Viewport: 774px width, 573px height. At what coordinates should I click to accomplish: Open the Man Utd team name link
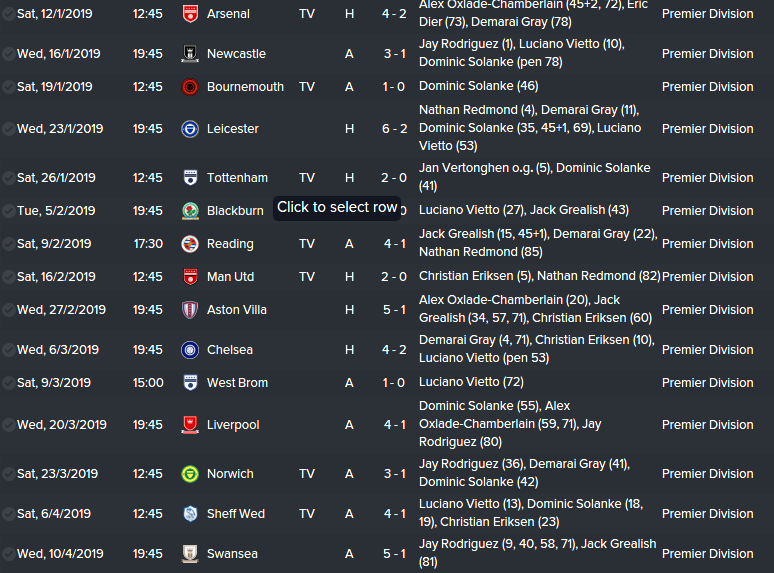(x=230, y=277)
